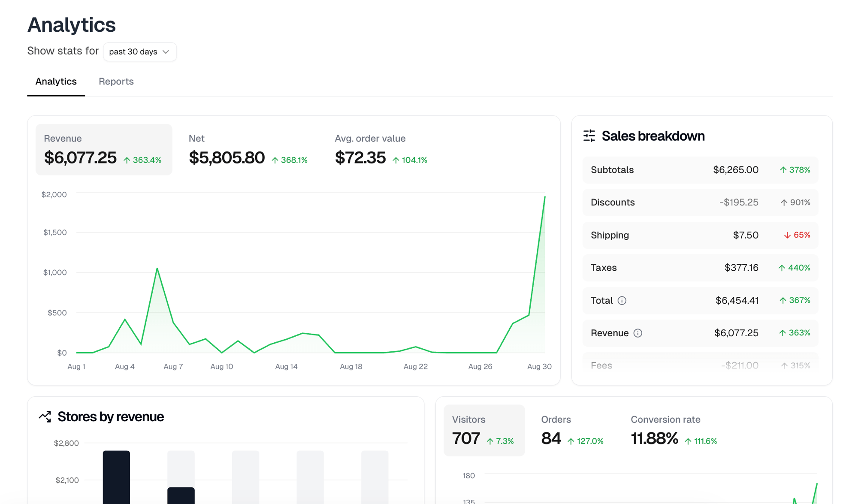Select the Visitors metric card

coord(484,430)
